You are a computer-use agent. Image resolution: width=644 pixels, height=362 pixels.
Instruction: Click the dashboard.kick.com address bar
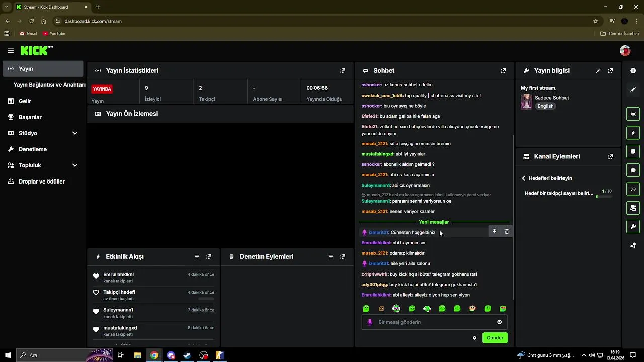tap(322, 21)
